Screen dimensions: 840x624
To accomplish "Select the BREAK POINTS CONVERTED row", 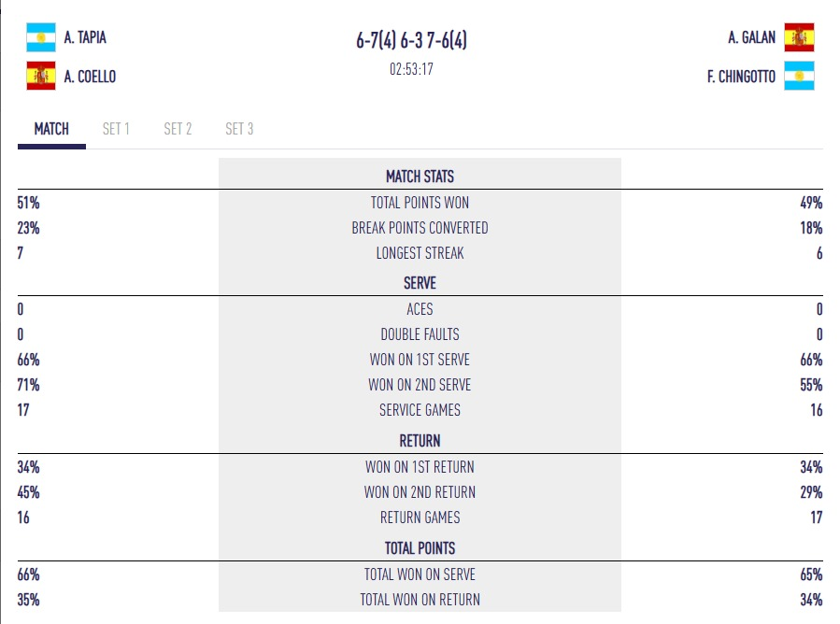I will pos(420,228).
